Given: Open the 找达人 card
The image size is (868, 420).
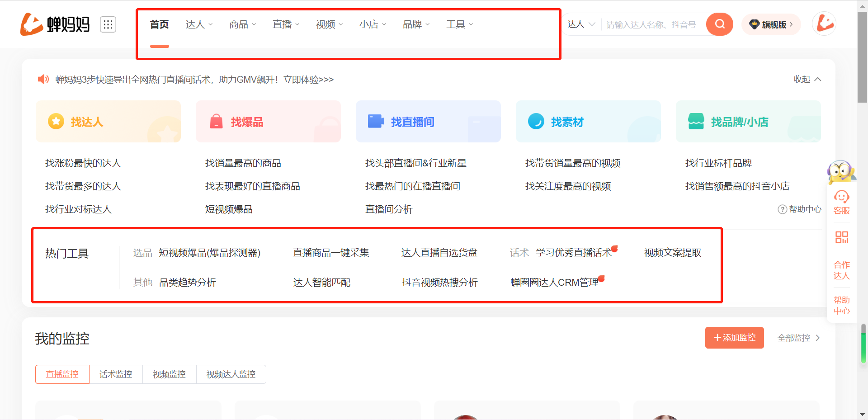Looking at the screenshot, I should (x=108, y=122).
